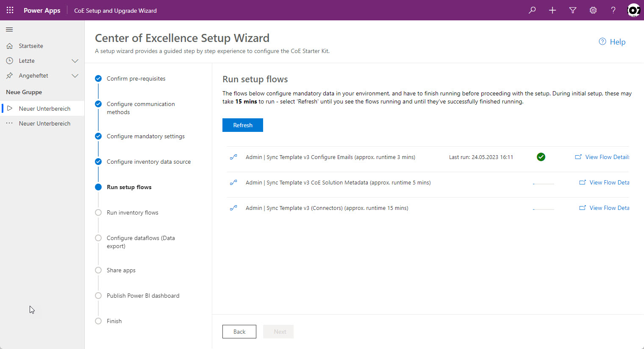
Task: Click the Refresh button
Action: click(243, 125)
